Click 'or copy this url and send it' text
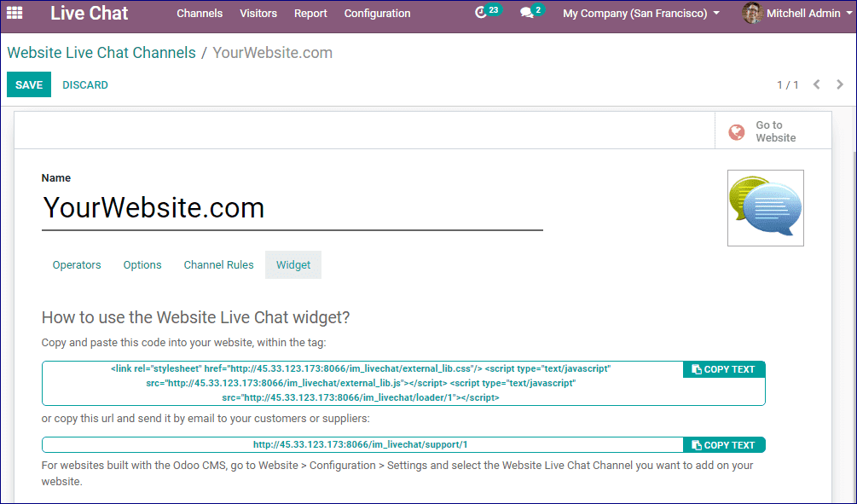The height and width of the screenshot is (504, 857). click(206, 419)
